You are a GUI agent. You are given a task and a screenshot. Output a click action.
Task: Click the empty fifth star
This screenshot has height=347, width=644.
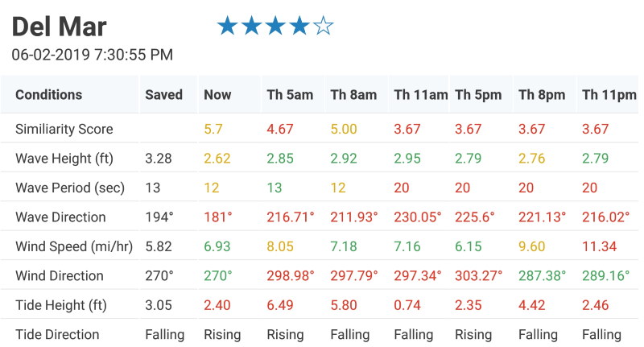point(324,26)
